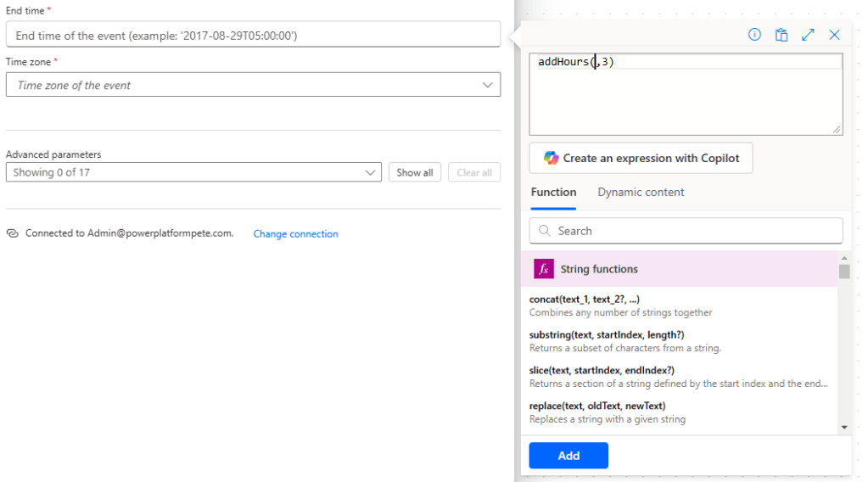Collapse the String functions section
This screenshot has width=868, height=482.
tap(679, 269)
